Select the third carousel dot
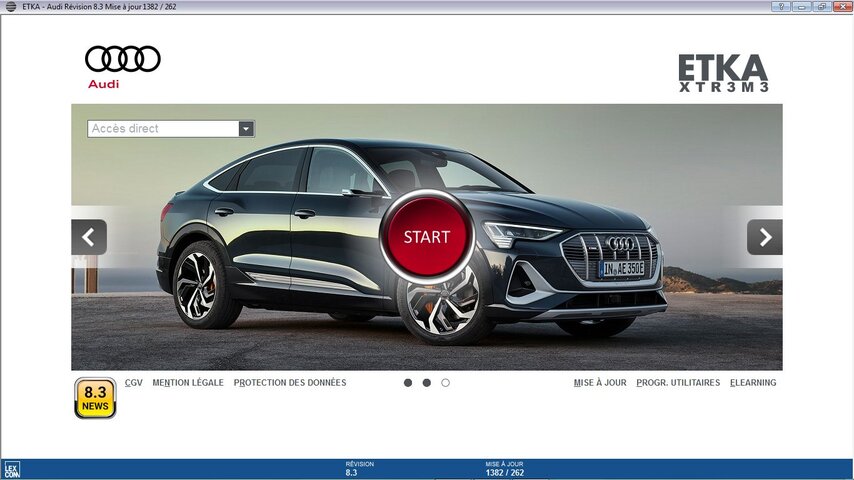This screenshot has width=854, height=480. pos(446,383)
